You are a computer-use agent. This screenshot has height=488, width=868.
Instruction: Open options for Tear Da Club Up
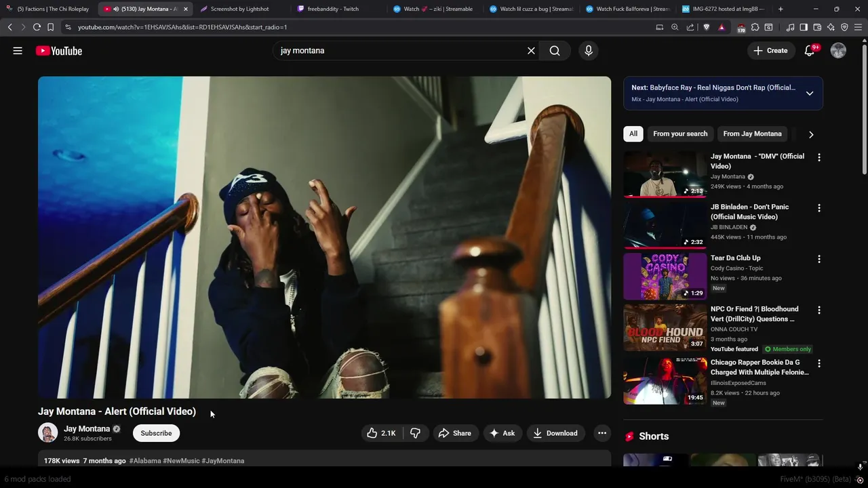tap(818, 259)
